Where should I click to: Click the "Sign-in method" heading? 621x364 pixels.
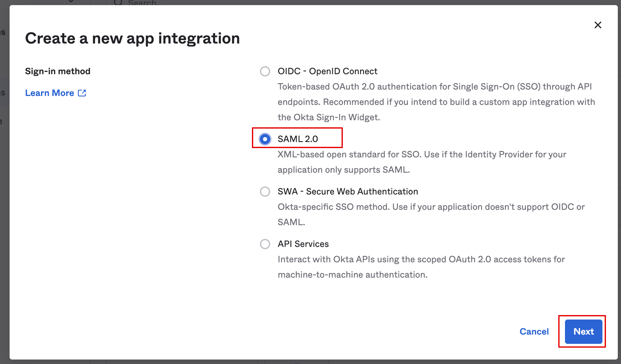tap(58, 71)
